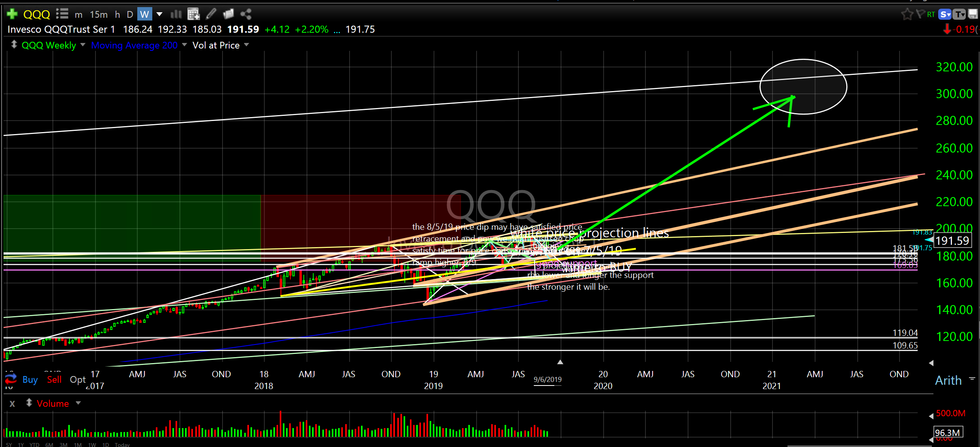Expand the QQQ Weekly dropdown arrow
This screenshot has height=447, width=980.
tap(83, 45)
